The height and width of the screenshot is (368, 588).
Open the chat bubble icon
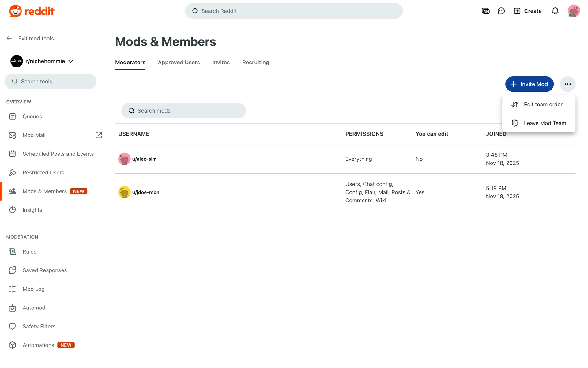pos(501,11)
